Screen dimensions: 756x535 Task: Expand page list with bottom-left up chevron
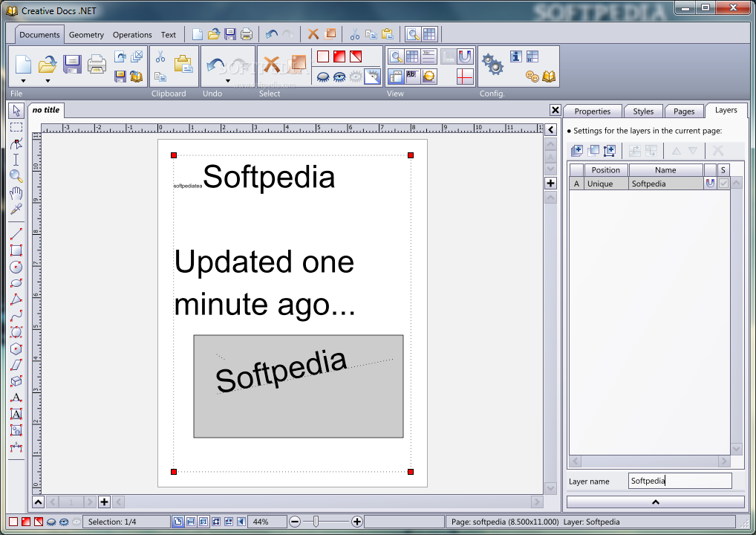[38, 502]
